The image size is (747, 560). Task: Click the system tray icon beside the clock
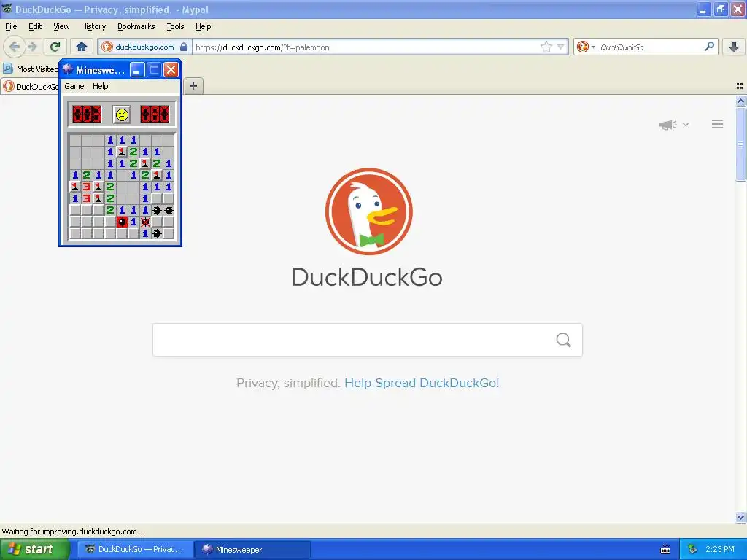pos(692,549)
